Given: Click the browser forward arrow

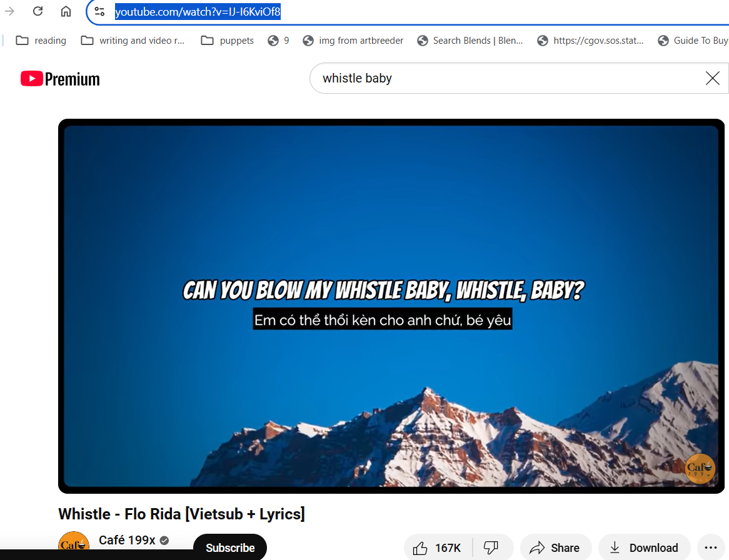Looking at the screenshot, I should coord(9,11).
